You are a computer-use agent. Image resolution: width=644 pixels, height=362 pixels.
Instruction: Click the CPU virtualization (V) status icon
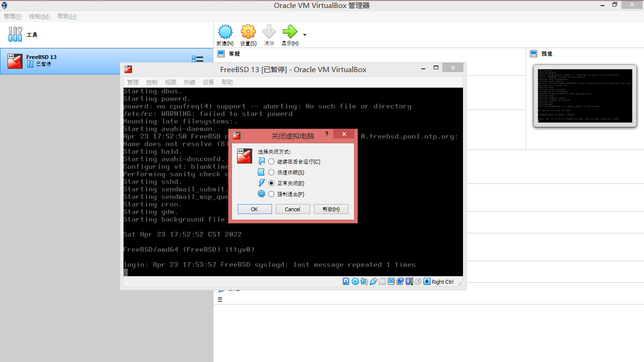click(409, 281)
